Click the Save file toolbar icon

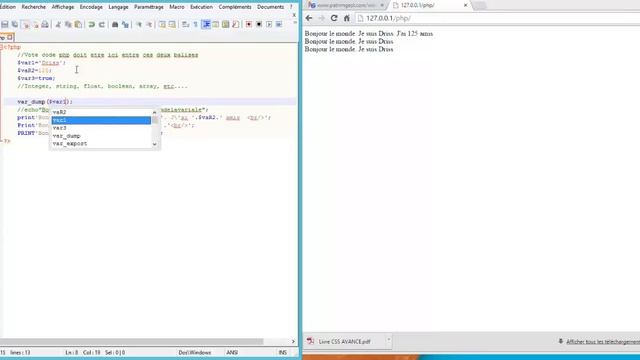[5, 24]
